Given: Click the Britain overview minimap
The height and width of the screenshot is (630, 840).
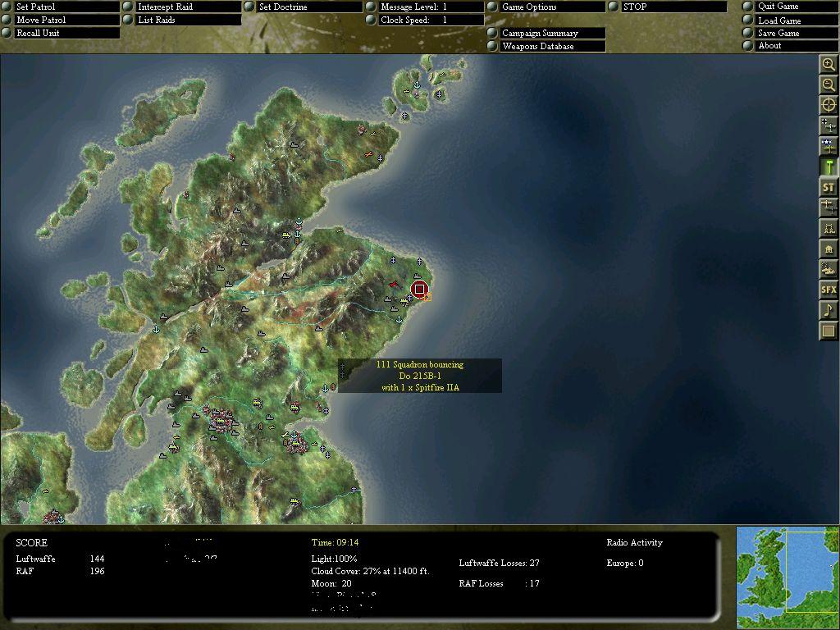Looking at the screenshot, I should click(x=788, y=577).
